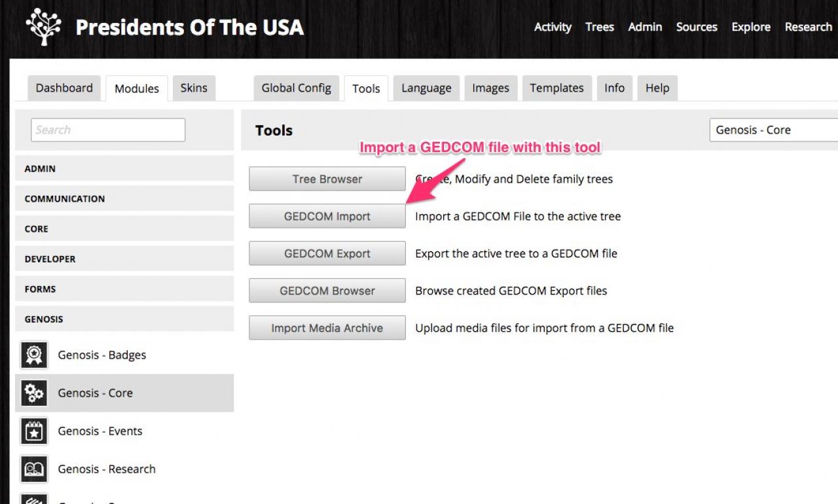Screen dimensions: 838x504
Task: Click the GEDCOM Export button
Action: (x=327, y=253)
